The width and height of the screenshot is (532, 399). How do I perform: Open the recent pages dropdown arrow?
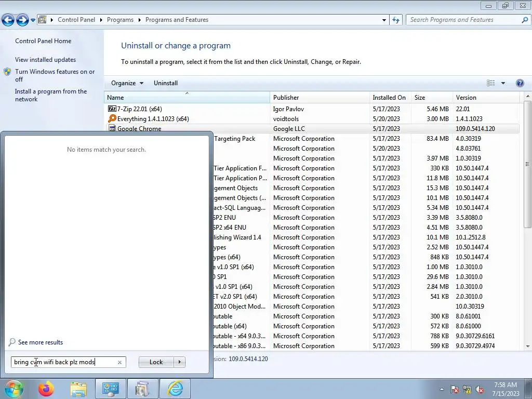(x=33, y=20)
